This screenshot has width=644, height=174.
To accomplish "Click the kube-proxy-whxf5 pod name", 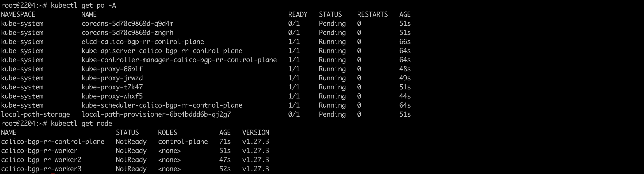I will [x=112, y=96].
